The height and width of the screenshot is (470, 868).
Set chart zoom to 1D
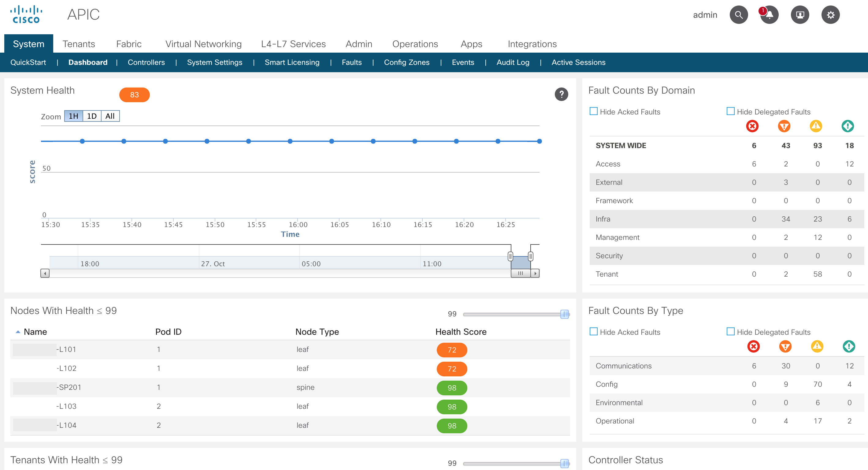click(x=92, y=116)
